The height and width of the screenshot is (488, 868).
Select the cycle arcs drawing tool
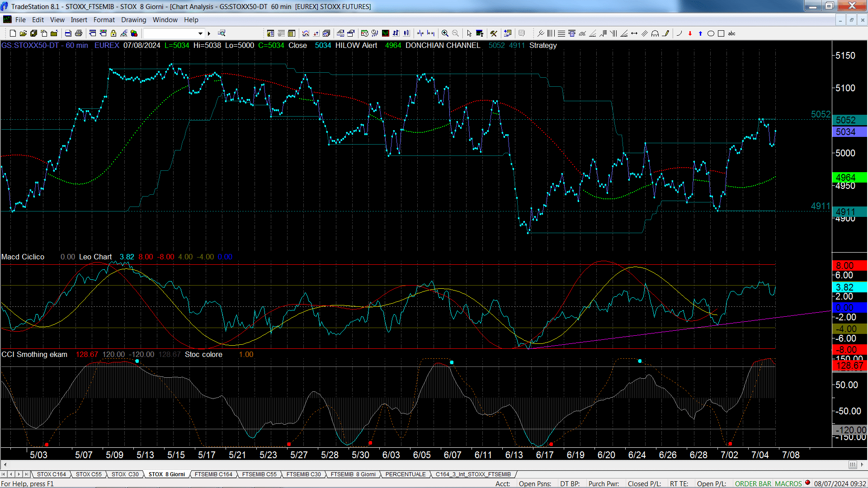(x=655, y=33)
